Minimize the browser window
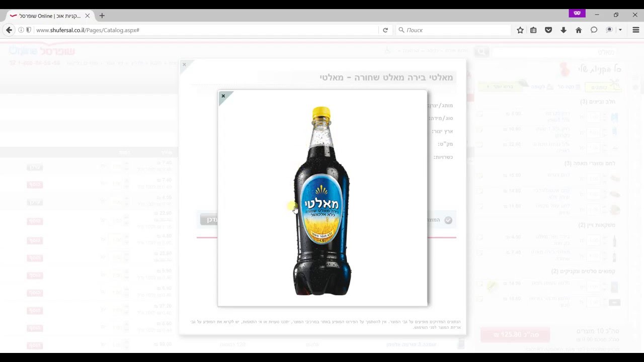The width and height of the screenshot is (644, 362). 597,15
